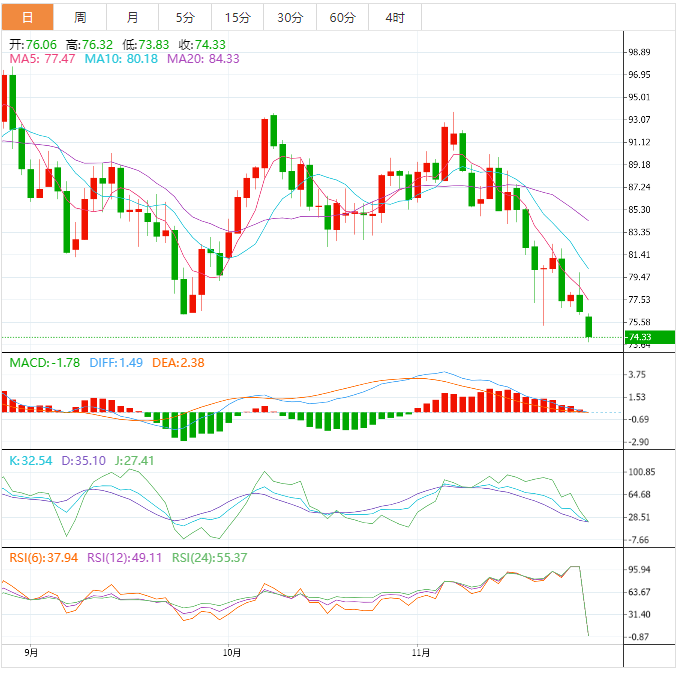Screen dimensions: 678x676
Task: Open the 5分 timeframe tab
Action: click(185, 17)
